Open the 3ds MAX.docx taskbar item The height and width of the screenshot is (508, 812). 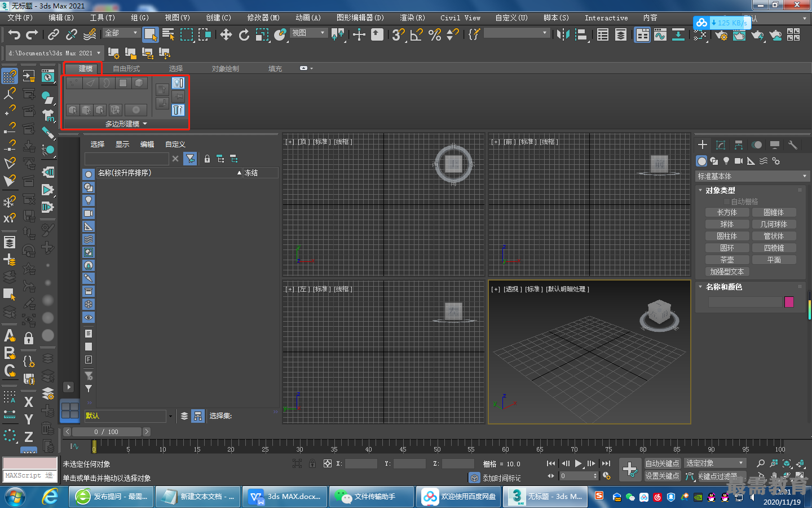point(285,497)
